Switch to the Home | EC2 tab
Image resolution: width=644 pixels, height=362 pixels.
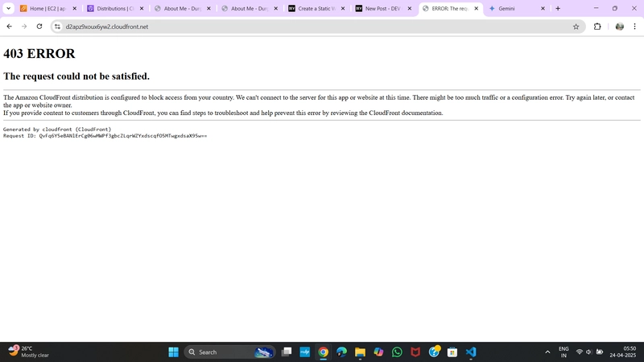click(x=48, y=8)
